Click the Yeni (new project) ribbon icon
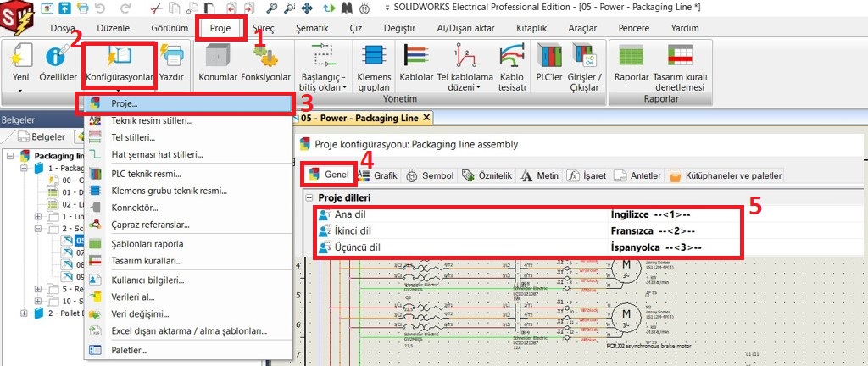 [x=20, y=58]
